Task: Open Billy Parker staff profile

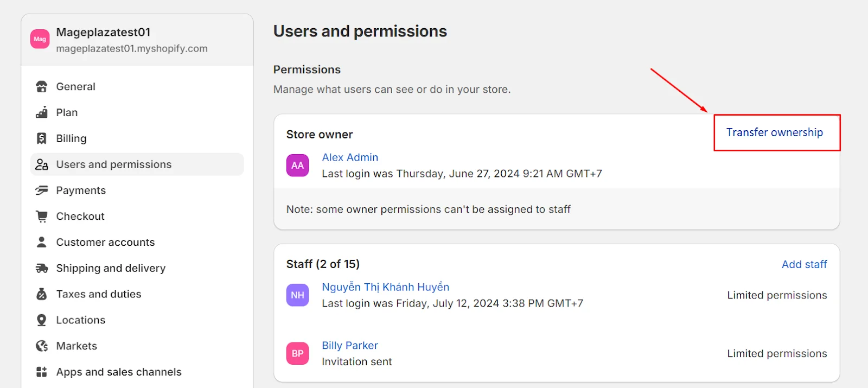Action: (x=350, y=346)
